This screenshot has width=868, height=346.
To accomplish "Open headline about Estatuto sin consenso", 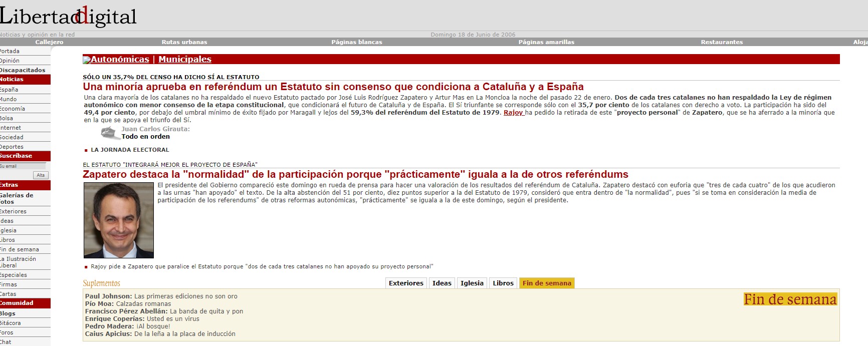I will pos(333,87).
